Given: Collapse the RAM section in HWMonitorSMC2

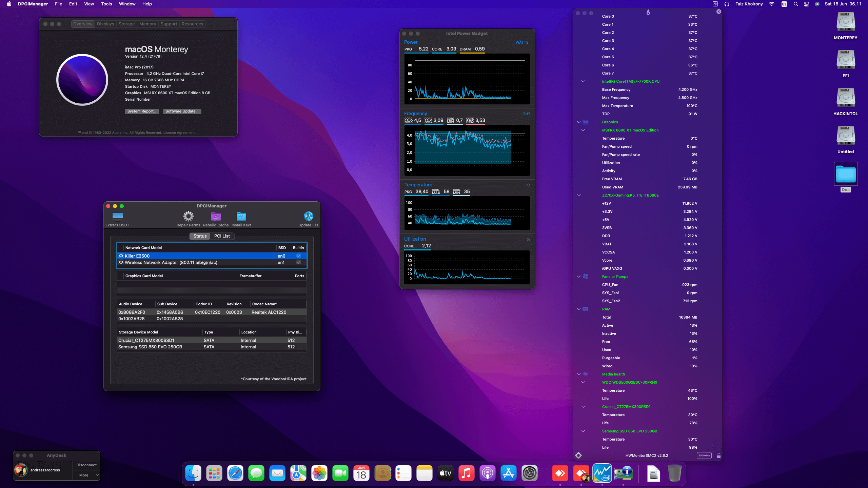Looking at the screenshot, I should (x=578, y=309).
